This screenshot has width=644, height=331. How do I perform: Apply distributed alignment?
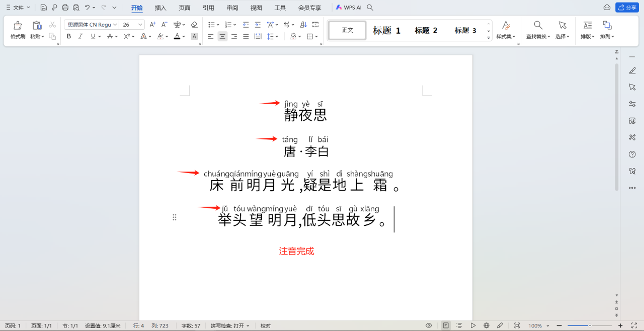pyautogui.click(x=258, y=36)
